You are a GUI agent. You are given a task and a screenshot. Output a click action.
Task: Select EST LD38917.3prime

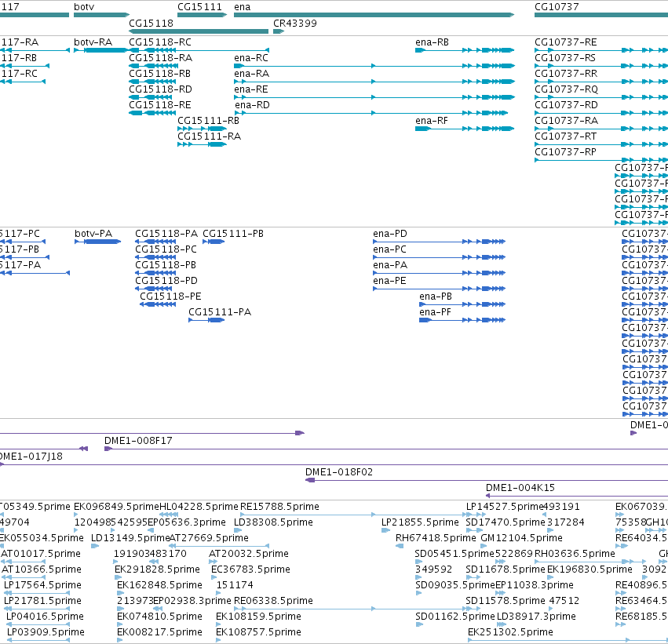pos(536,617)
